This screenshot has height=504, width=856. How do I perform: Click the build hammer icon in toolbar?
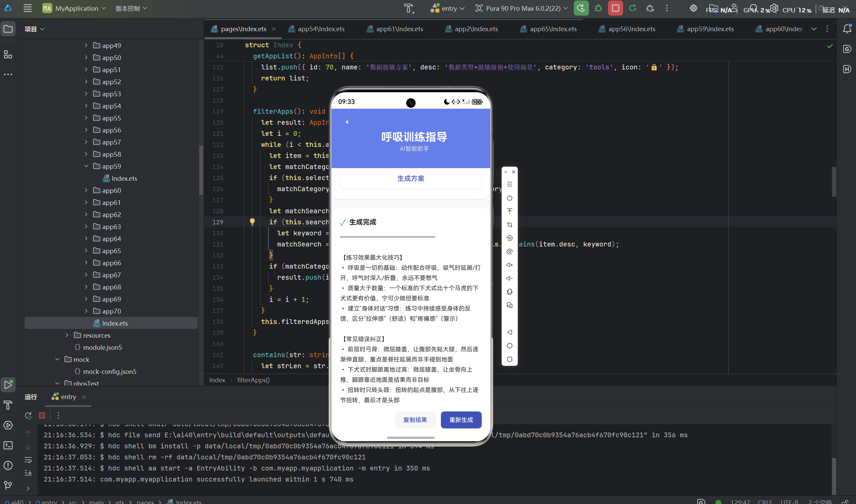click(x=409, y=8)
